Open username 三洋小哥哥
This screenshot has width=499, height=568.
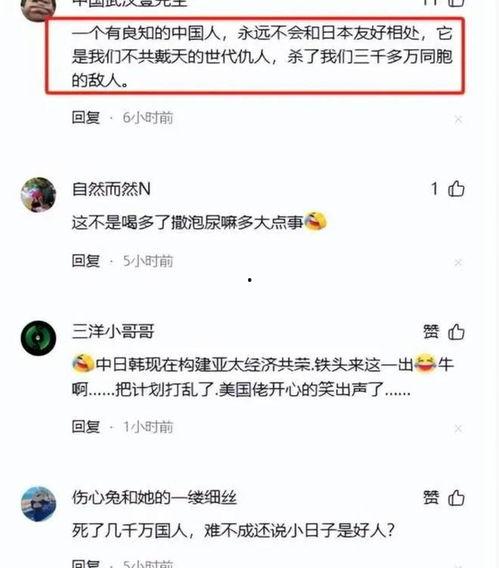coord(113,331)
